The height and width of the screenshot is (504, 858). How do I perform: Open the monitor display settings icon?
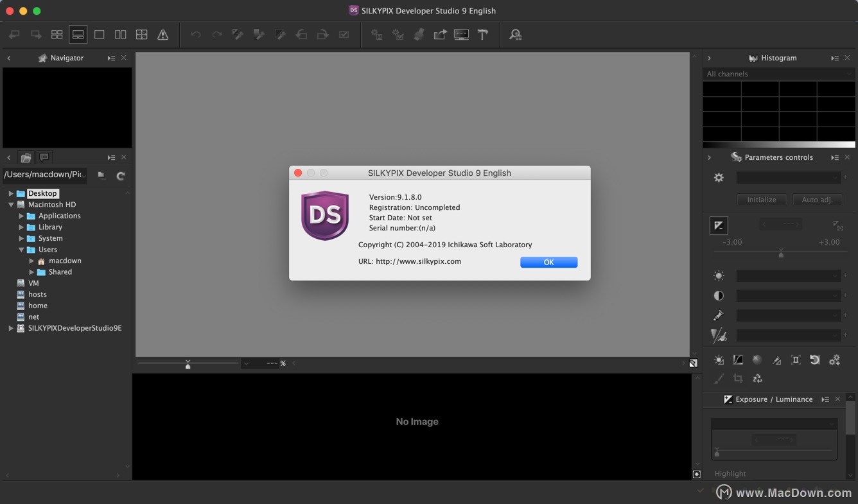461,35
